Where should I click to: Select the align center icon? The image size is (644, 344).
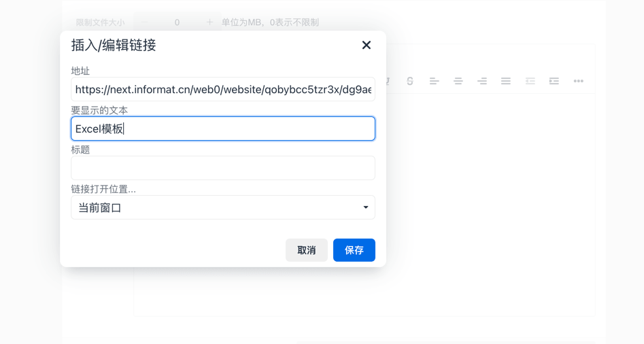tap(458, 81)
